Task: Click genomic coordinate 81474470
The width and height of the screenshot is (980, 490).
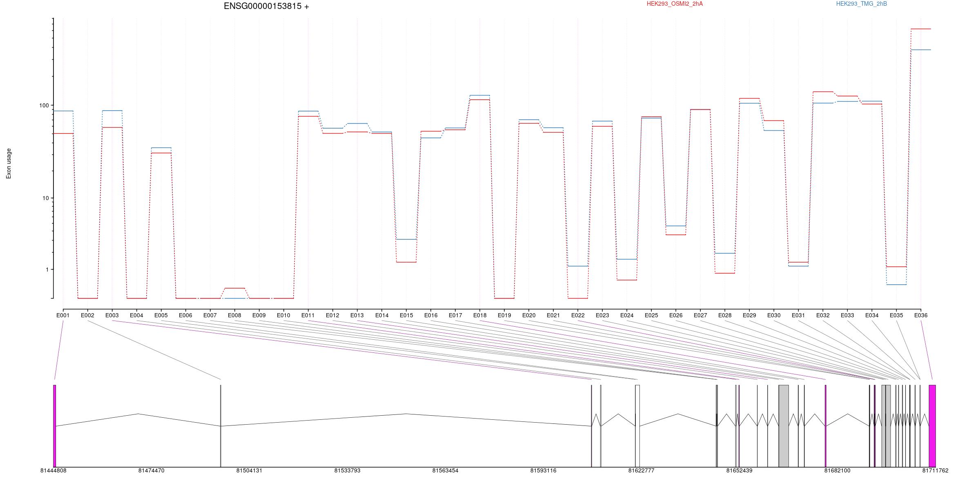Action: click(151, 471)
